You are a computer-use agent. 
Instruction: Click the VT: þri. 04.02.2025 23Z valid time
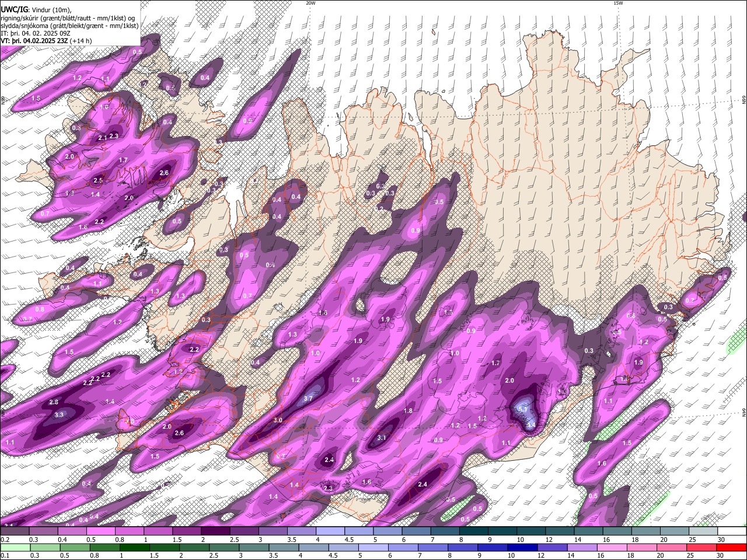[x=34, y=41]
